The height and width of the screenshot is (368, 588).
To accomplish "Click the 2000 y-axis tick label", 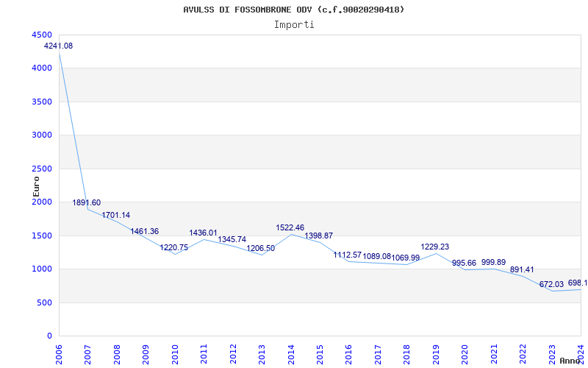I will [43, 202].
